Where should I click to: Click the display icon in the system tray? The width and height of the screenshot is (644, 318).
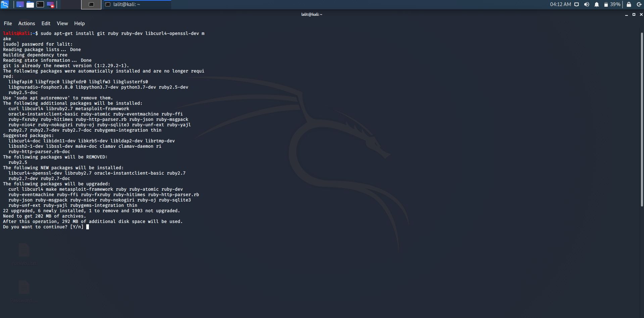point(577,4)
